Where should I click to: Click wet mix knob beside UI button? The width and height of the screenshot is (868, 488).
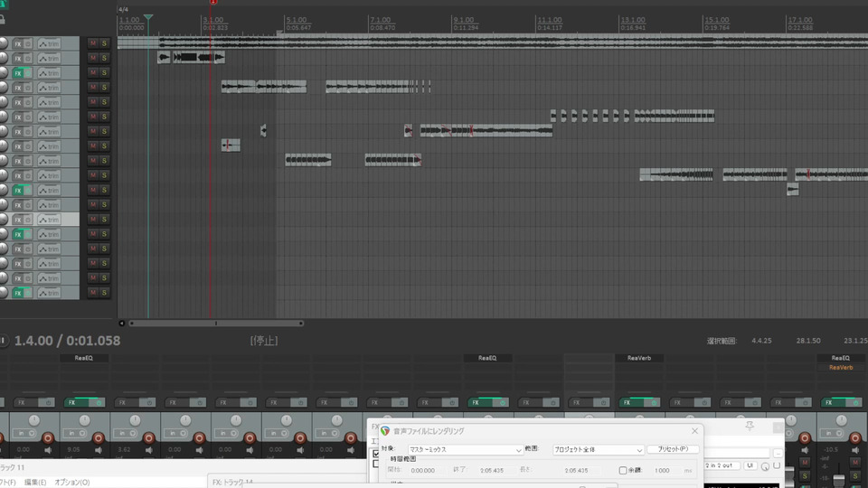click(x=765, y=466)
